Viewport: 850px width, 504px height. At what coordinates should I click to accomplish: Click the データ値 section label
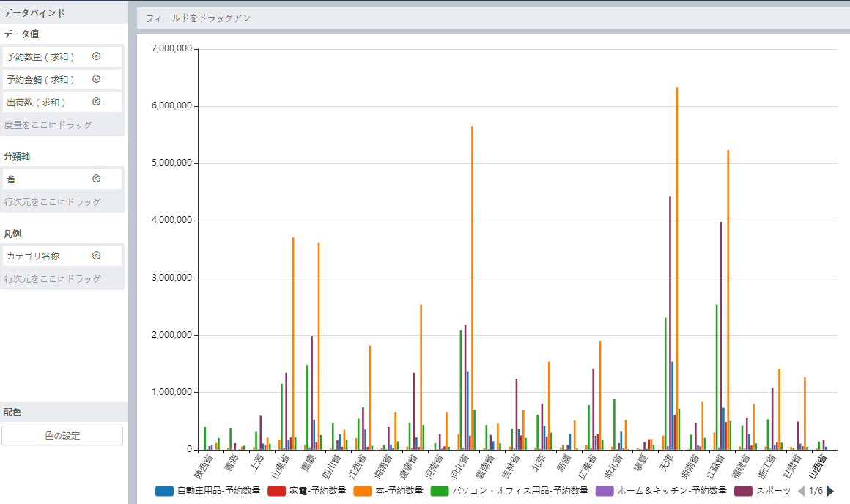22,34
